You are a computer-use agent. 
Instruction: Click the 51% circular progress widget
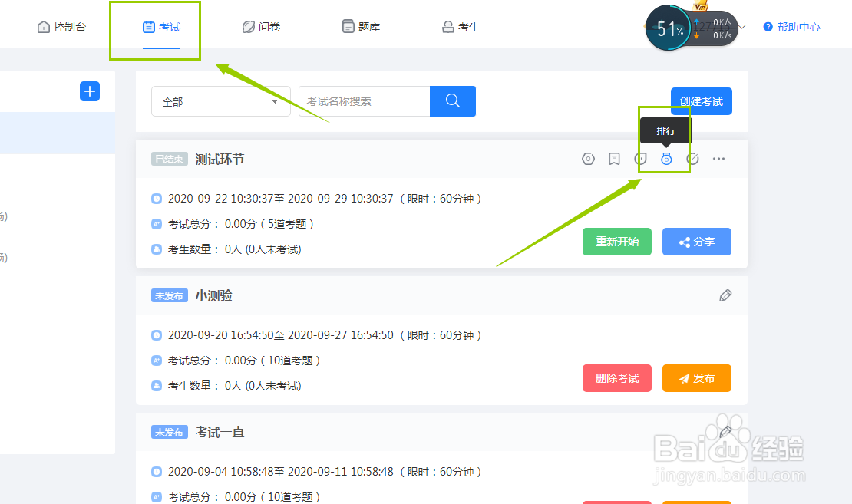coord(668,28)
